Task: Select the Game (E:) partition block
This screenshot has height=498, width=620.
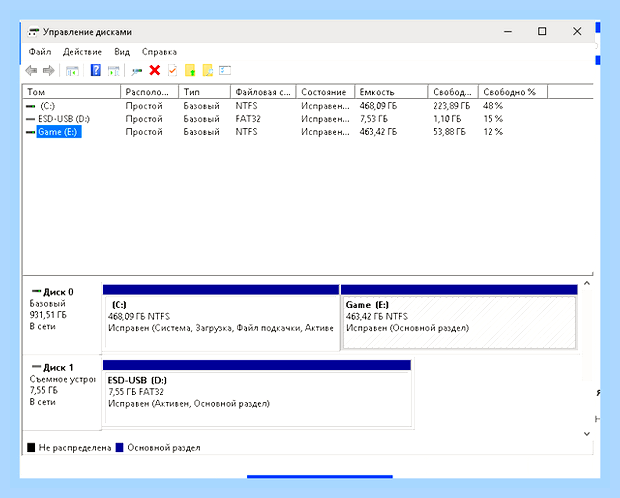Action: click(x=459, y=318)
